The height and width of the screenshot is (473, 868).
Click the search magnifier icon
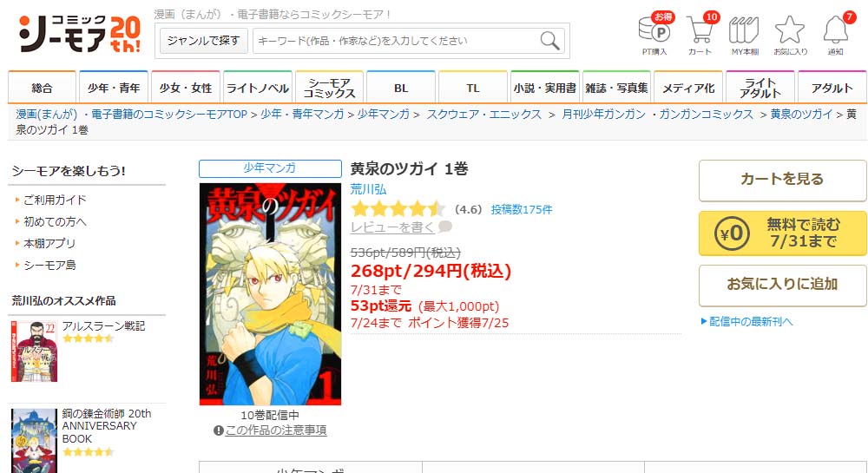click(x=549, y=41)
